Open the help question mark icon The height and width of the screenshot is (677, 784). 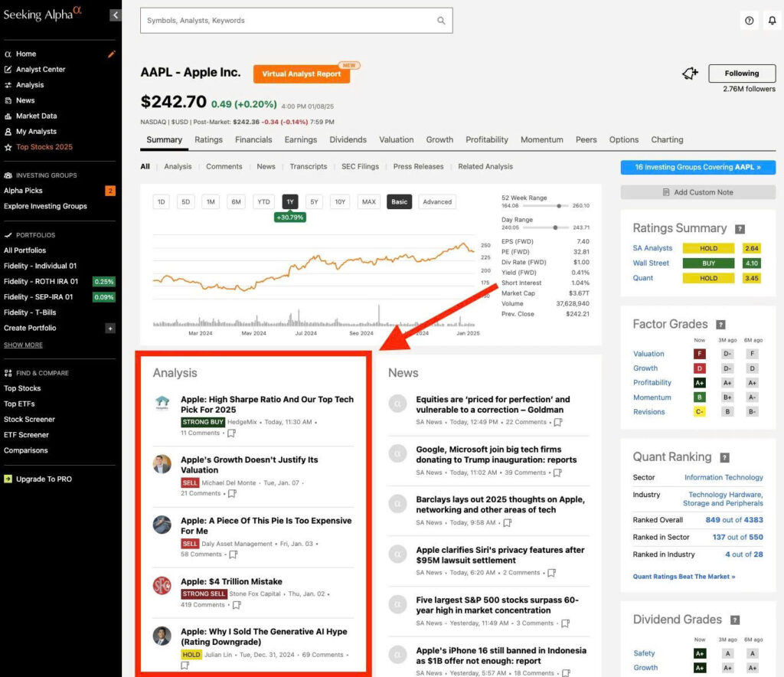pyautogui.click(x=749, y=21)
